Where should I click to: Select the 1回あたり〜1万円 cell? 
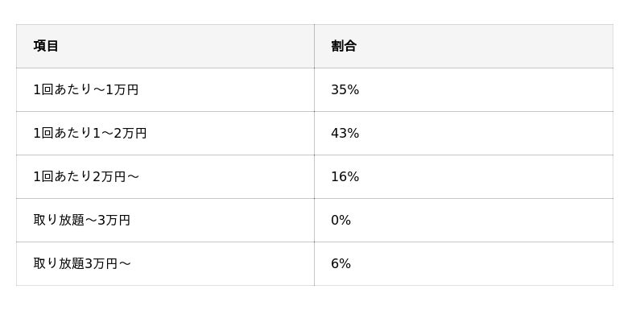click(165, 89)
